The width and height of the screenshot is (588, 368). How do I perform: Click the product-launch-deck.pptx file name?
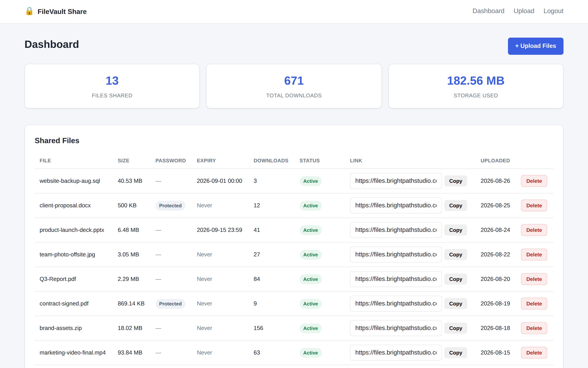[x=72, y=230]
